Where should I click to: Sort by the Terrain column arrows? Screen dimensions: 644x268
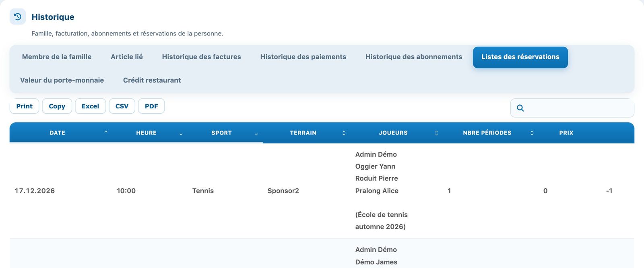(x=344, y=133)
